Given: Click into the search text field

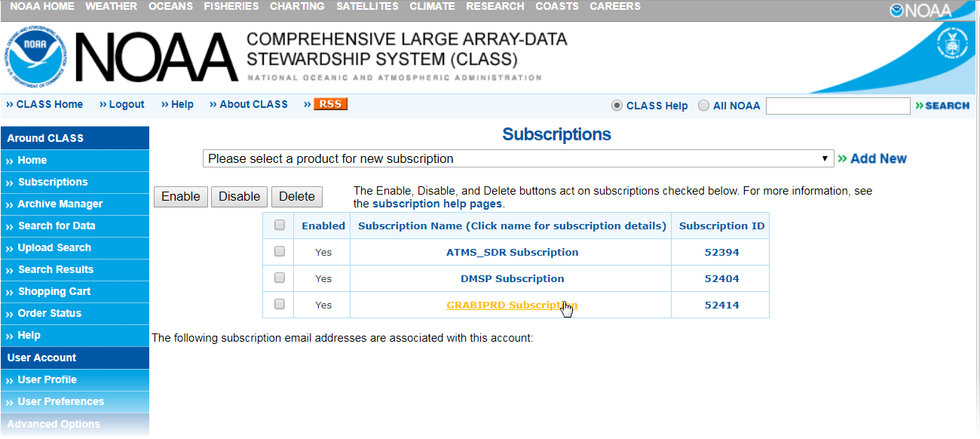Looking at the screenshot, I should [x=838, y=106].
